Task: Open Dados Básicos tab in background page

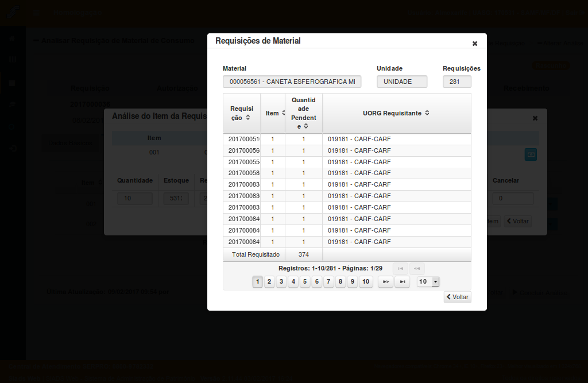Action: pyautogui.click(x=70, y=143)
